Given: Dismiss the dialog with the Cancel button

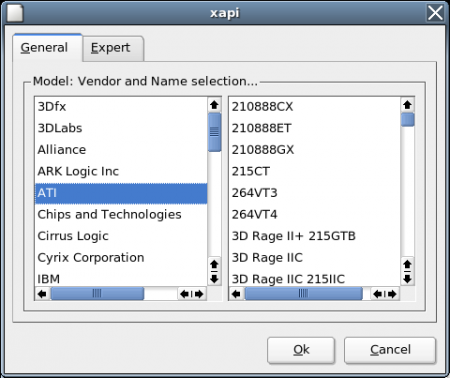Looking at the screenshot, I should (x=390, y=350).
